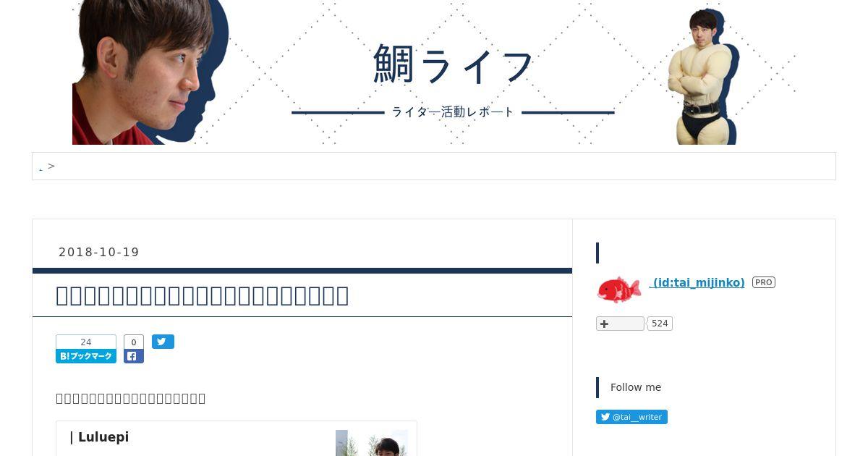This screenshot has height=456, width=868.
Task: Click the Luluepi card thumbnail image
Action: (372, 443)
